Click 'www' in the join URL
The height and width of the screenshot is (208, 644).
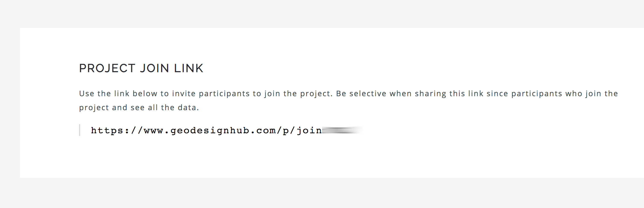[x=153, y=131]
